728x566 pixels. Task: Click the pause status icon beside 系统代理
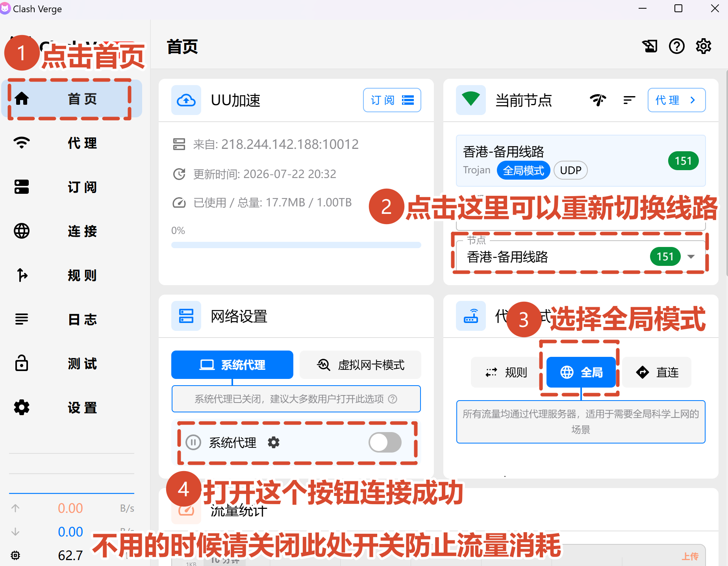pos(193,442)
